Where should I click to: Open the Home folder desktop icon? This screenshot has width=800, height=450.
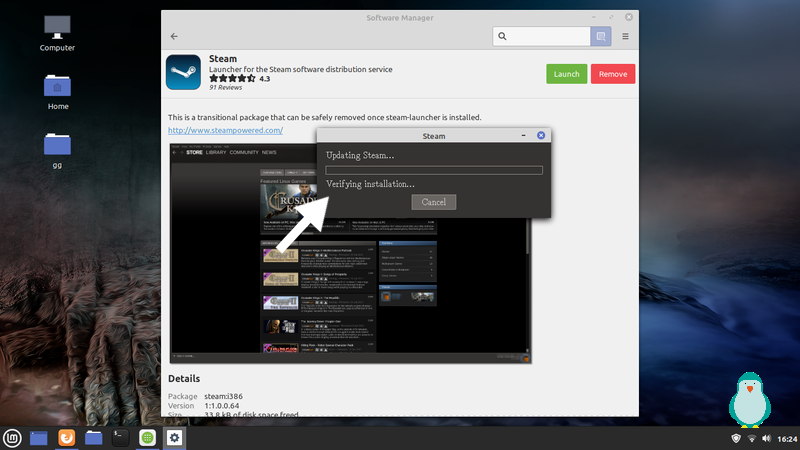58,93
